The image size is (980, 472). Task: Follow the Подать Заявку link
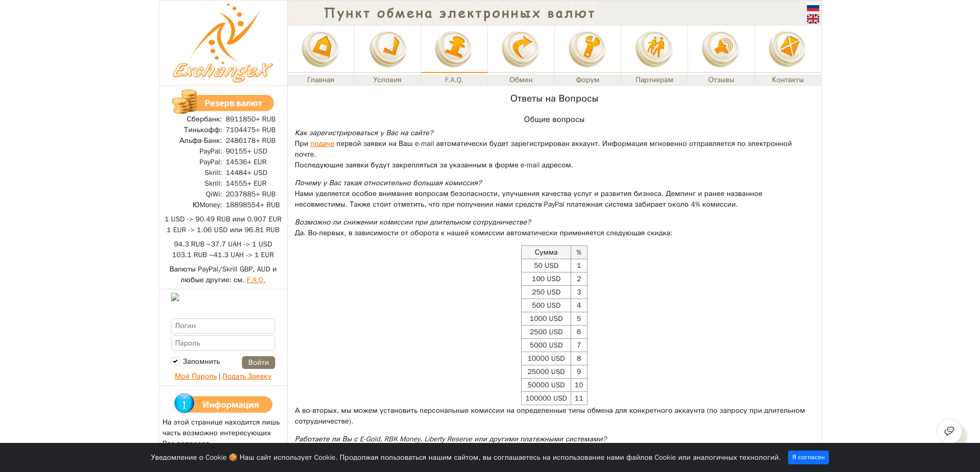tap(247, 376)
